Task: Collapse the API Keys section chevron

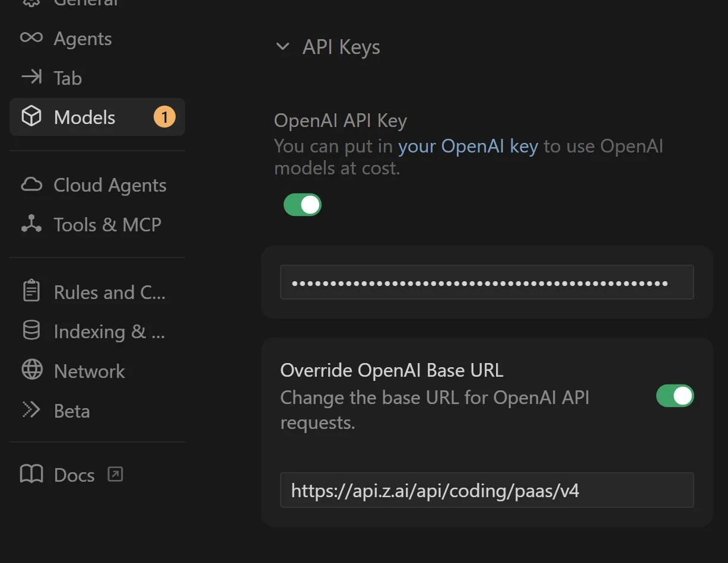Action: coord(283,47)
